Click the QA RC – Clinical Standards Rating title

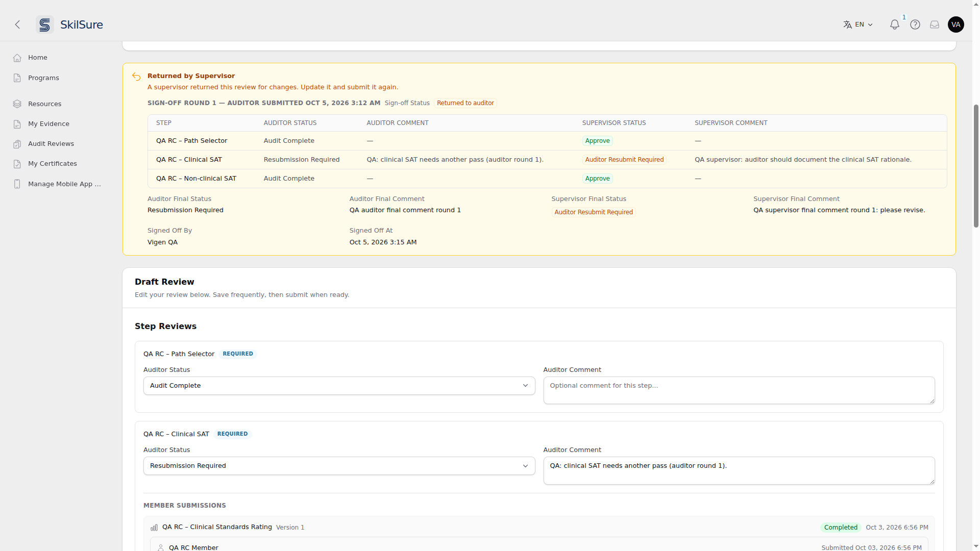217,527
